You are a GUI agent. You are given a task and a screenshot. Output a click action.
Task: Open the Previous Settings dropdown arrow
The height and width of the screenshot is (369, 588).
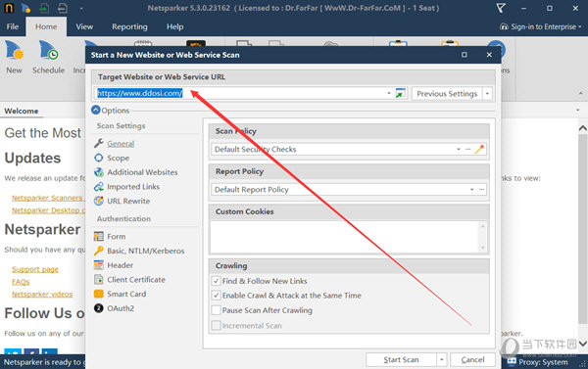487,94
